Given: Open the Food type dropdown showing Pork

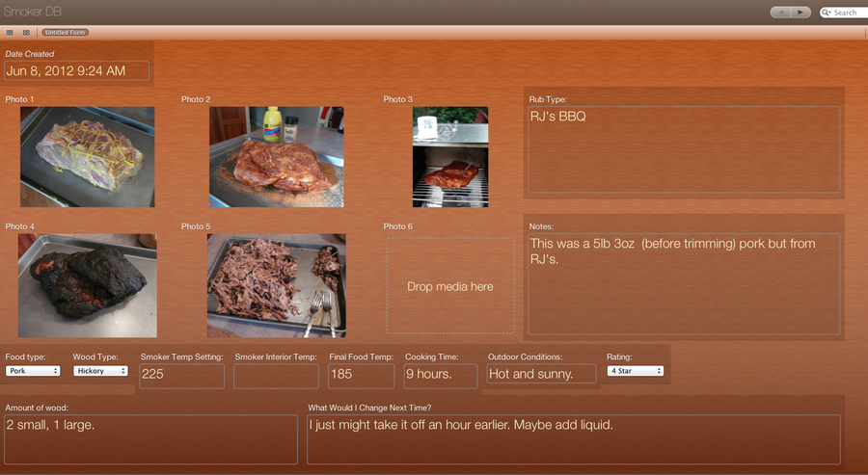Looking at the screenshot, I should click(33, 371).
